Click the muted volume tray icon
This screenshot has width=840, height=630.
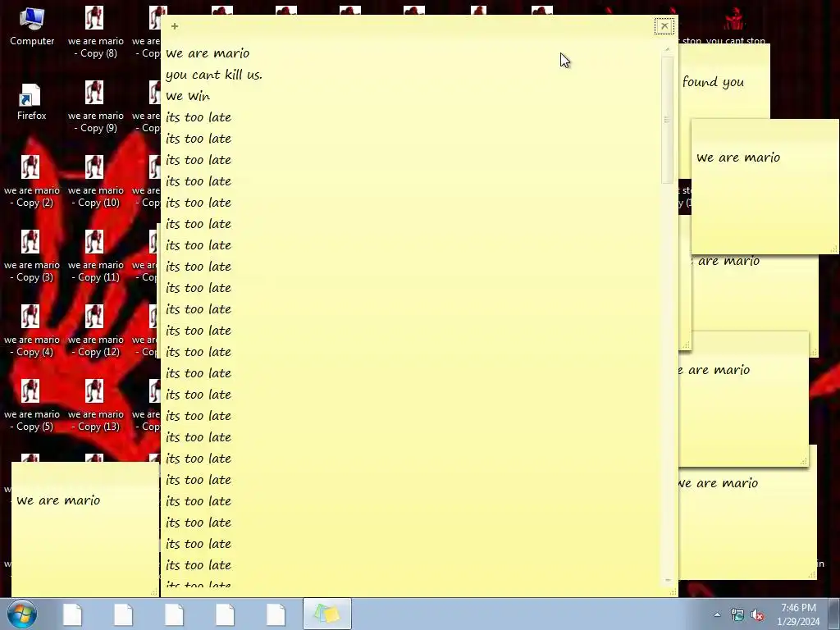click(x=757, y=615)
